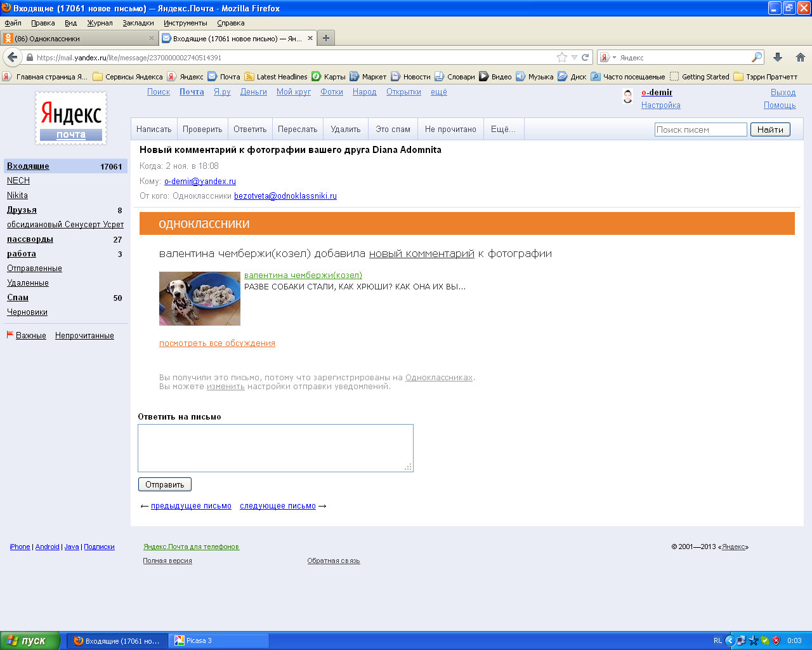Viewport: 812px width, 650px height.
Task: Open the Latest Headlines feed bookmark
Action: 276,76
